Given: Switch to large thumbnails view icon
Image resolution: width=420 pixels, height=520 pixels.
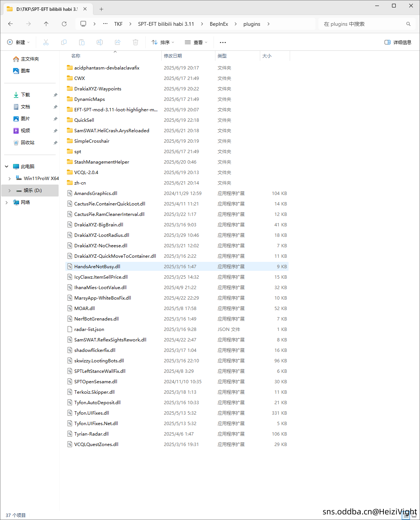Looking at the screenshot, I should [x=414, y=515].
